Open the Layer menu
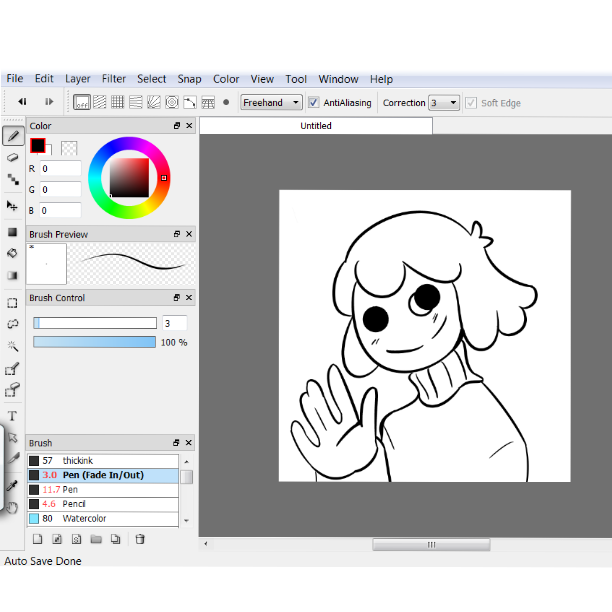 point(78,79)
